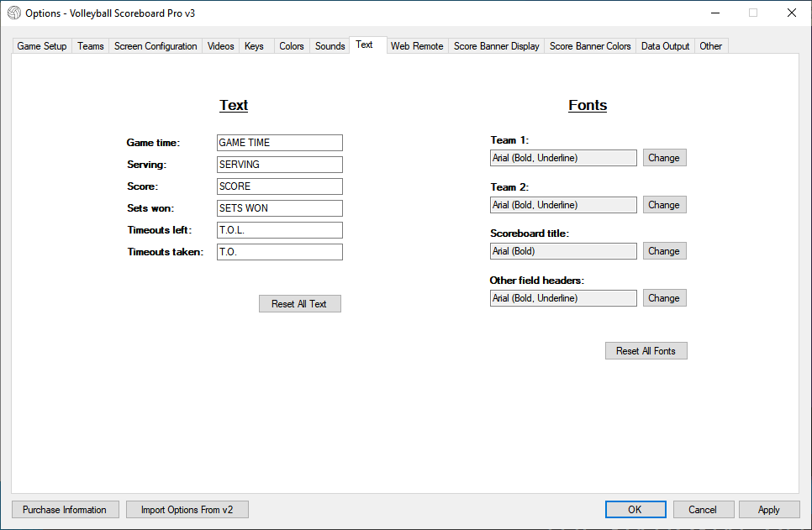The height and width of the screenshot is (530, 812).
Task: Open Purchase Information
Action: (x=65, y=510)
